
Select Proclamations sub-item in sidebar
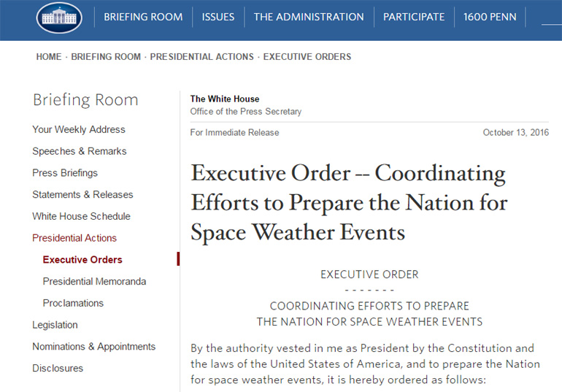73,303
